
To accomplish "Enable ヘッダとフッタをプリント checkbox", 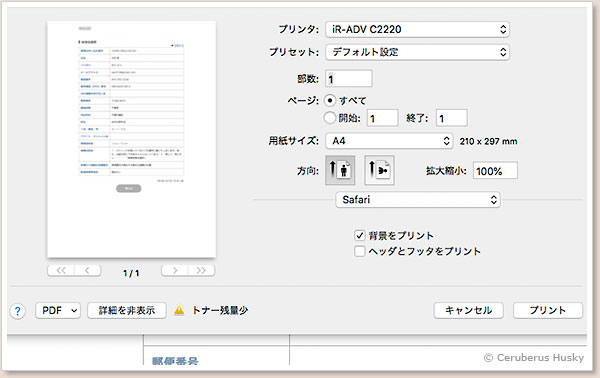I will [x=359, y=251].
